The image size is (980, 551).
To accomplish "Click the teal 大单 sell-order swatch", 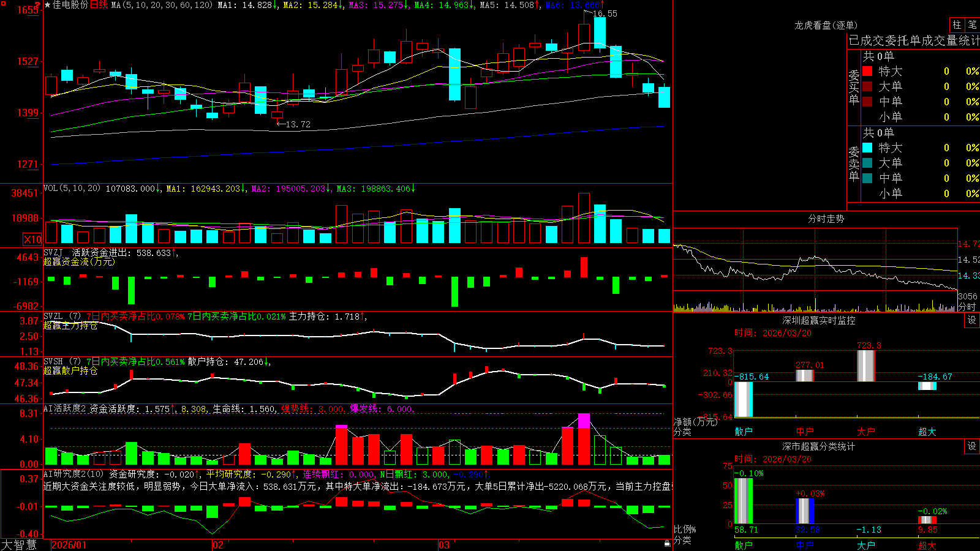I will [867, 163].
